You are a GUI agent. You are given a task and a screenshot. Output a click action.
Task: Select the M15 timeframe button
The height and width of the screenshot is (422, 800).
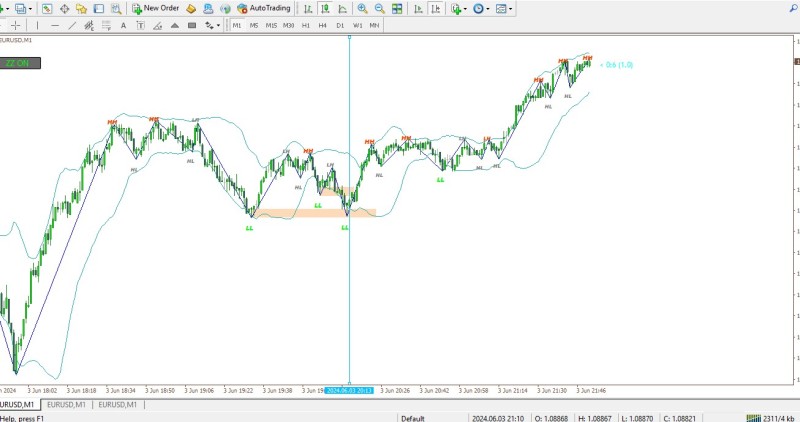coord(271,25)
